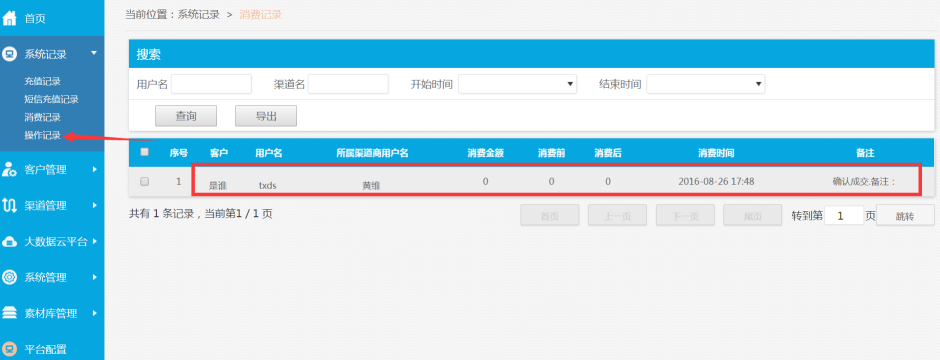Expand the 大数据云平台 submenu arrow
Image resolution: width=940 pixels, height=360 pixels.
coord(95,241)
